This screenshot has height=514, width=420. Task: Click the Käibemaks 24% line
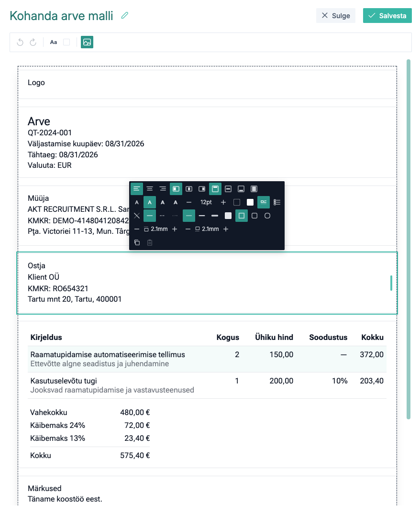click(x=90, y=426)
